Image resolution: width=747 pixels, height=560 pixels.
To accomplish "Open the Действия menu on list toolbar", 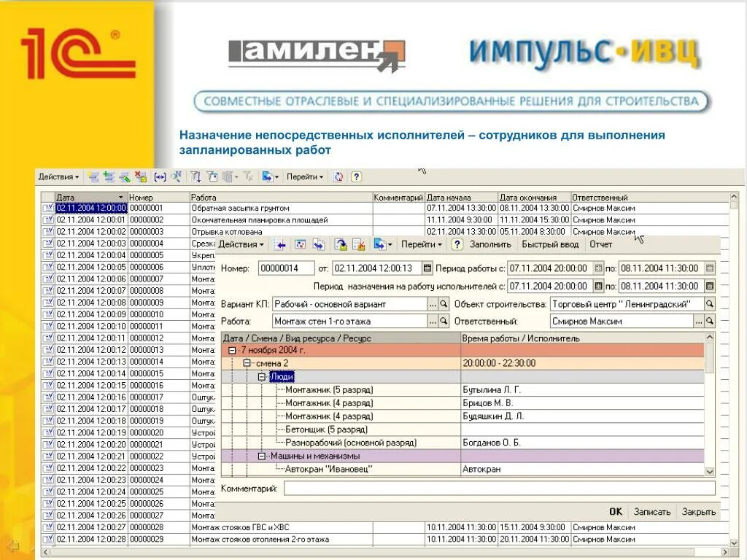I will coord(60,176).
